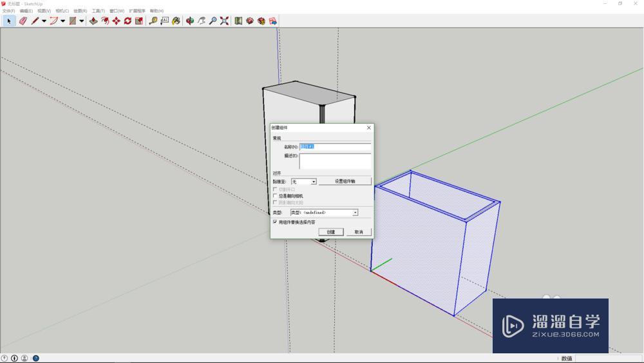Toggle the '总是朝向相机' checkbox
Screen dimensions: 644x363
click(x=275, y=196)
